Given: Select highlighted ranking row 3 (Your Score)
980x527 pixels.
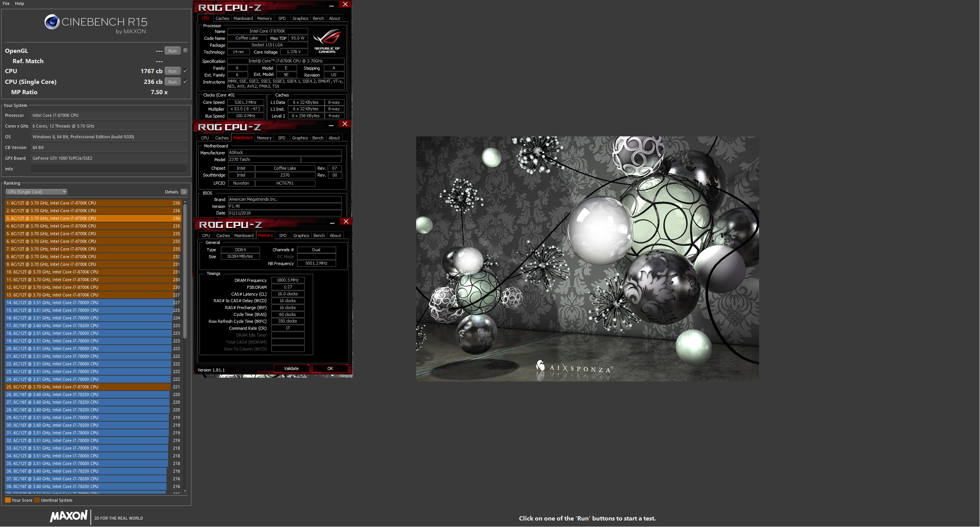Looking at the screenshot, I should [93, 218].
